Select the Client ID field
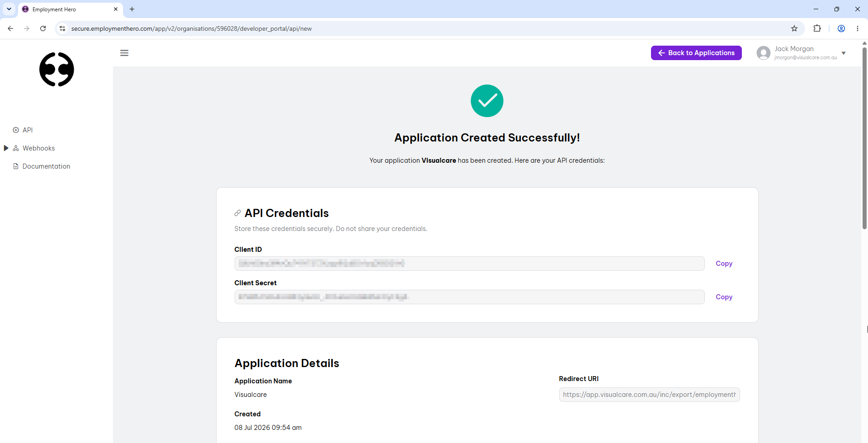The image size is (868, 443). (x=469, y=264)
